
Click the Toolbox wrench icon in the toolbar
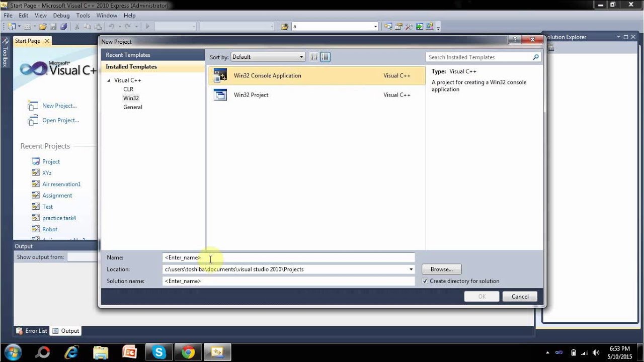pyautogui.click(x=409, y=26)
